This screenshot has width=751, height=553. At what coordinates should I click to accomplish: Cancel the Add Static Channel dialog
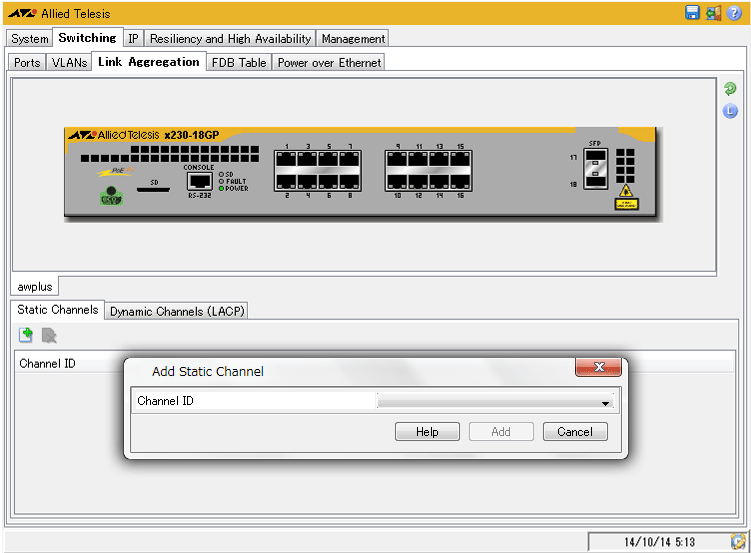575,432
